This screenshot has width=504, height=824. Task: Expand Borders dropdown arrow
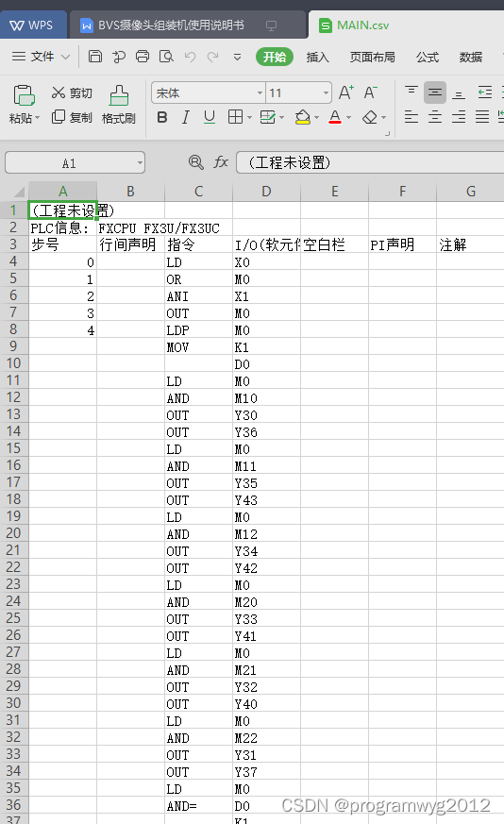pos(249,117)
